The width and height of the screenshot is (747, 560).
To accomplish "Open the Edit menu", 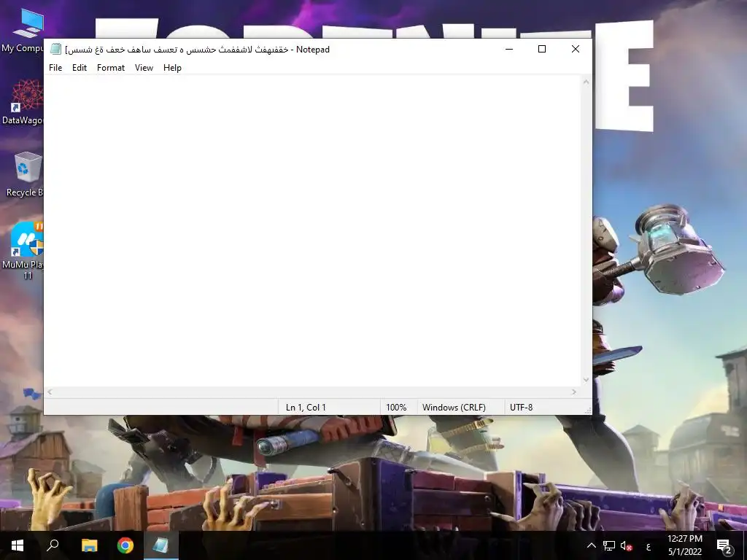I will pyautogui.click(x=79, y=68).
